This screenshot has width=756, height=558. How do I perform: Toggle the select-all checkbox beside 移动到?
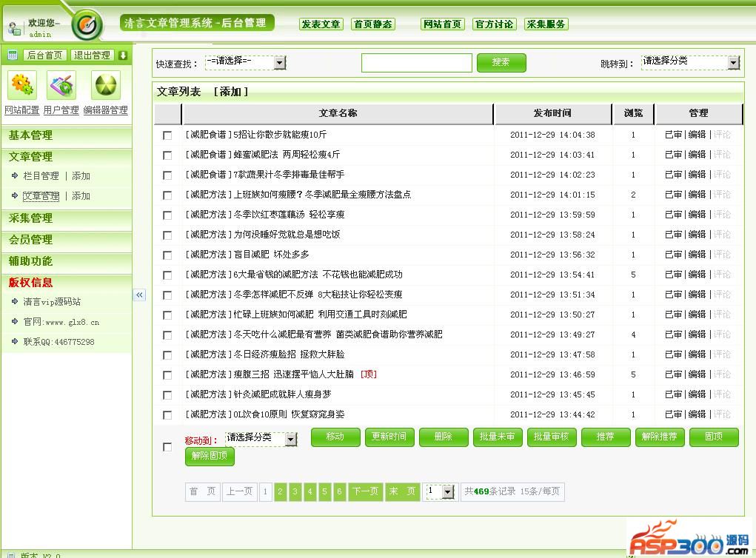click(167, 447)
